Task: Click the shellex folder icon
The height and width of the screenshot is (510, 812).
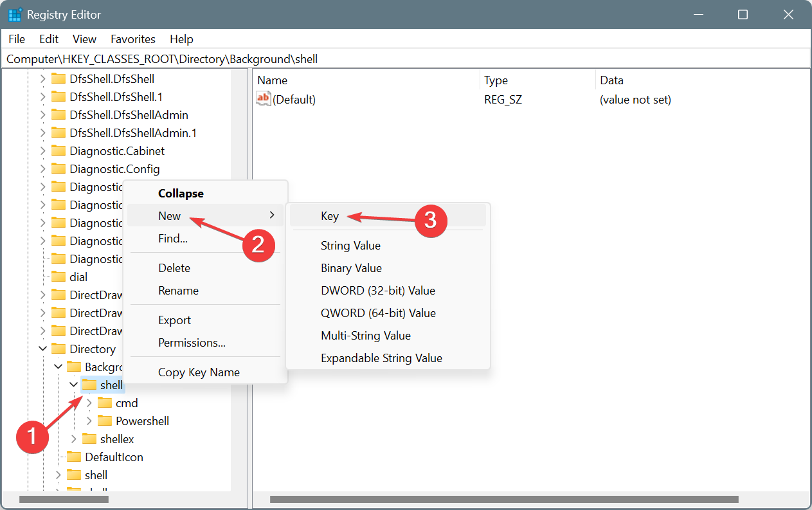Action: [88, 439]
